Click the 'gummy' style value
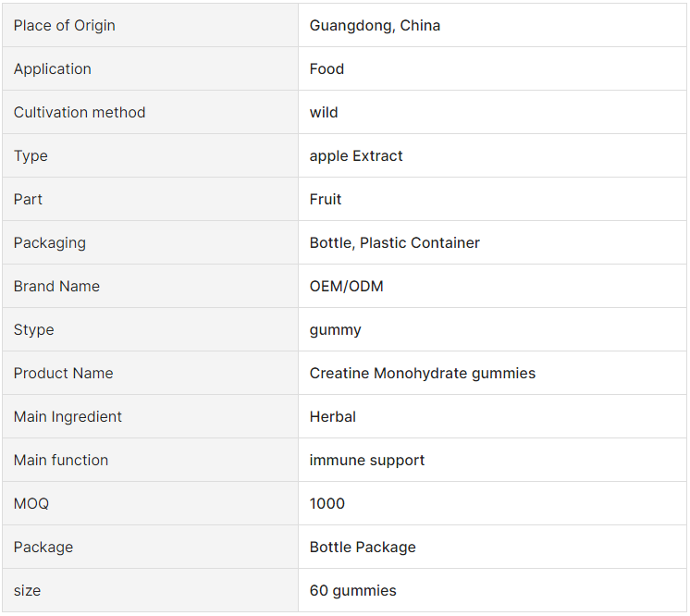This screenshot has height=616, width=690. click(336, 330)
